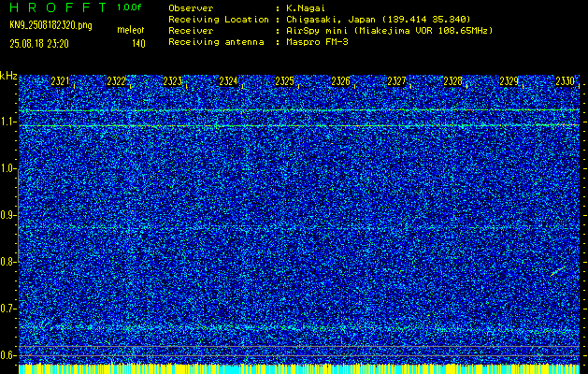
Task: Click the 2327 time marker
Action: [396, 81]
